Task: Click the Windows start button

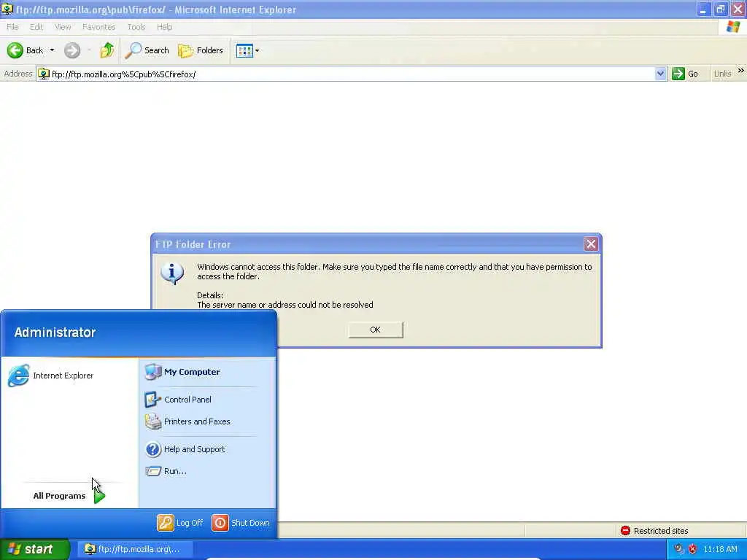Action: tap(34, 549)
